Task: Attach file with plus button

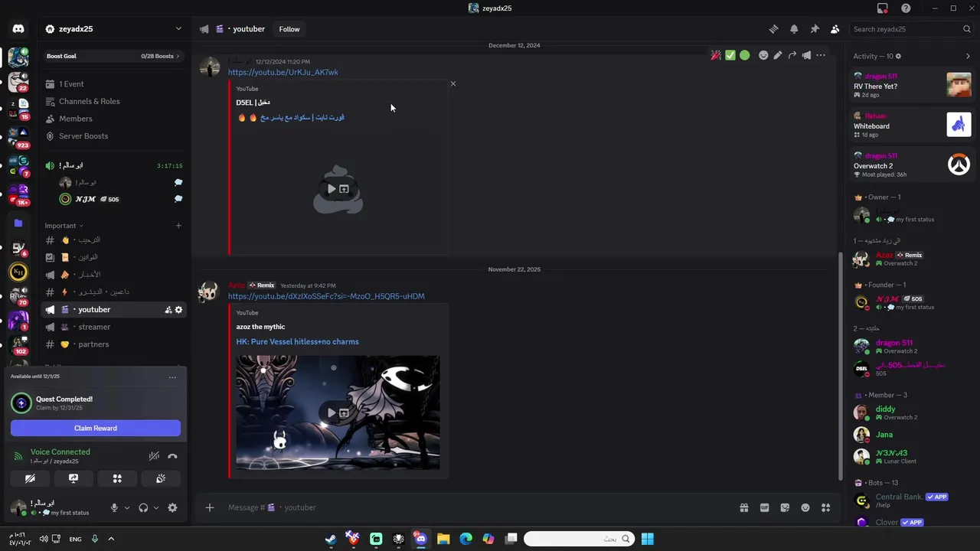Action: 210,507
